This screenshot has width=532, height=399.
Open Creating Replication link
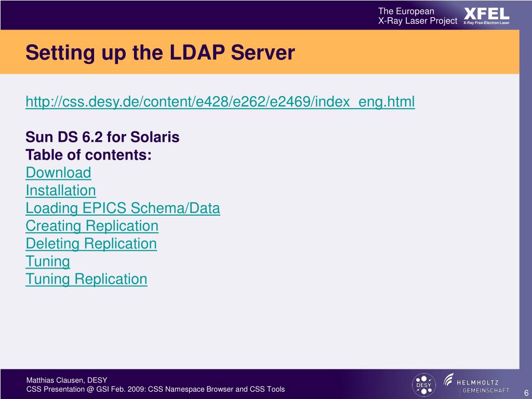pyautogui.click(x=92, y=226)
